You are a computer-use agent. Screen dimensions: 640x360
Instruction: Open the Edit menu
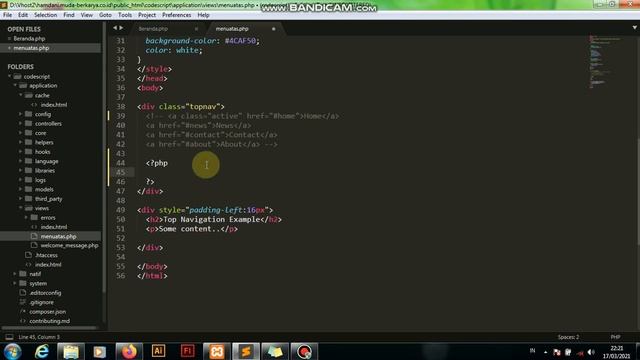pyautogui.click(x=23, y=15)
